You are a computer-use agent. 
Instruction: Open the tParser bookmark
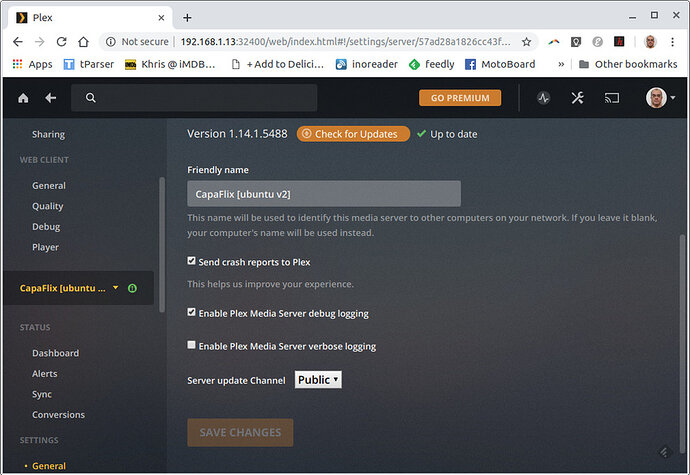coord(89,64)
